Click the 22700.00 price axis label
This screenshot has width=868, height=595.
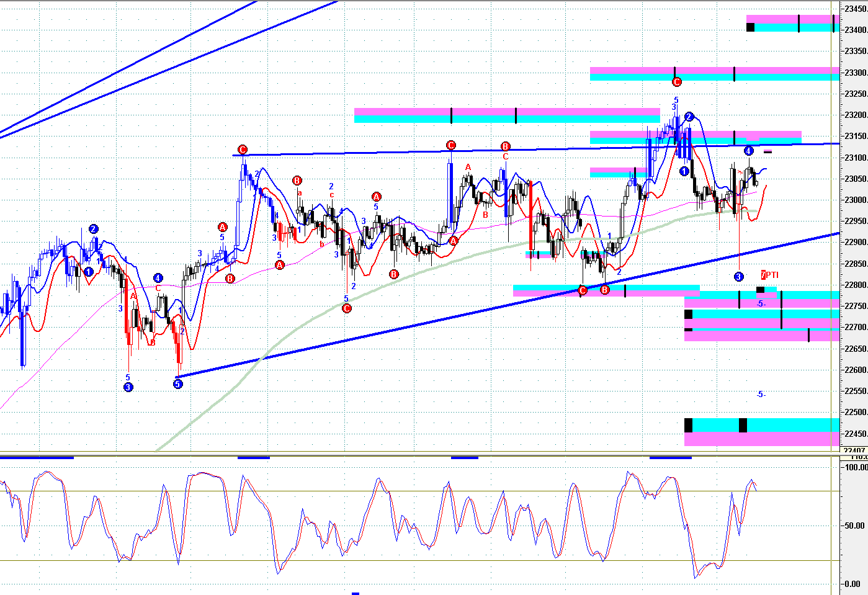pyautogui.click(x=856, y=327)
